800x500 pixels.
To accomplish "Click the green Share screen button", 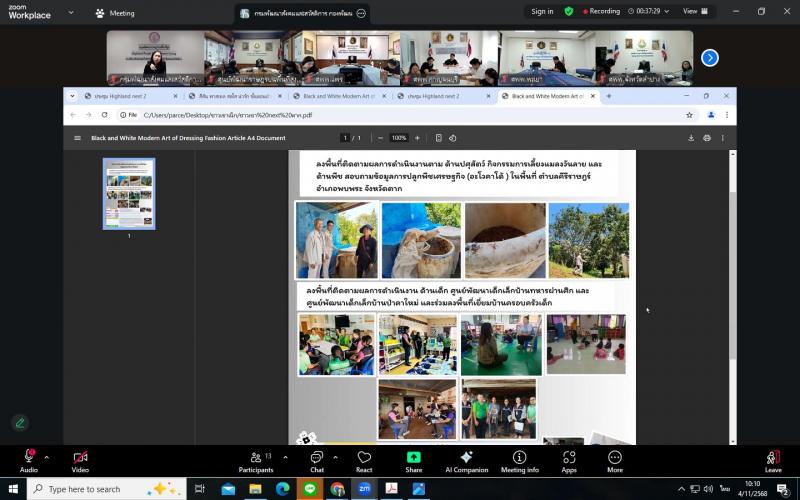I will (x=414, y=461).
